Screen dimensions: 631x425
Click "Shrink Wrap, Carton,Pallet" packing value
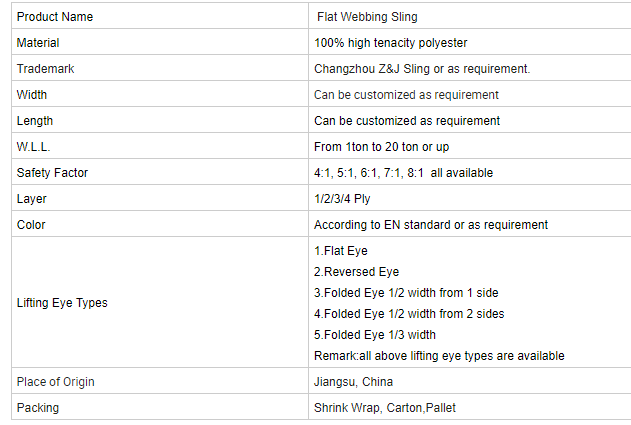385,408
